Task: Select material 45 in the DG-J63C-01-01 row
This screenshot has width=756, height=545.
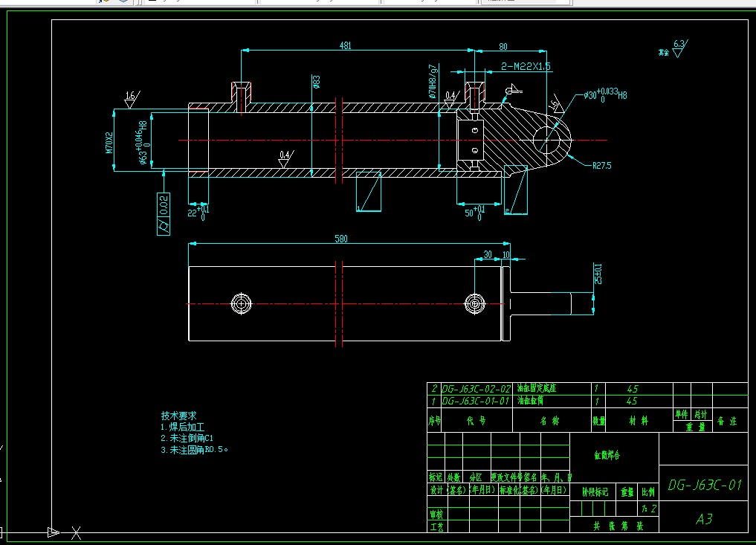Action: 632,401
